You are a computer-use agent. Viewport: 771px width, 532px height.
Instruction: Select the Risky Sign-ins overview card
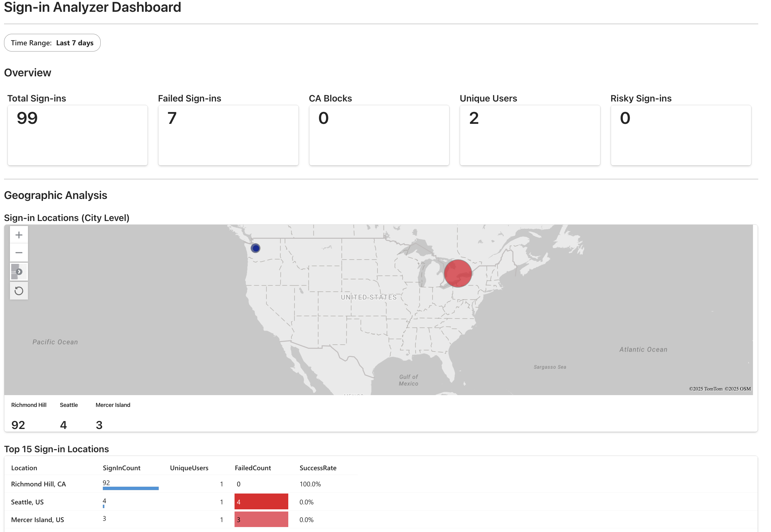point(681,135)
